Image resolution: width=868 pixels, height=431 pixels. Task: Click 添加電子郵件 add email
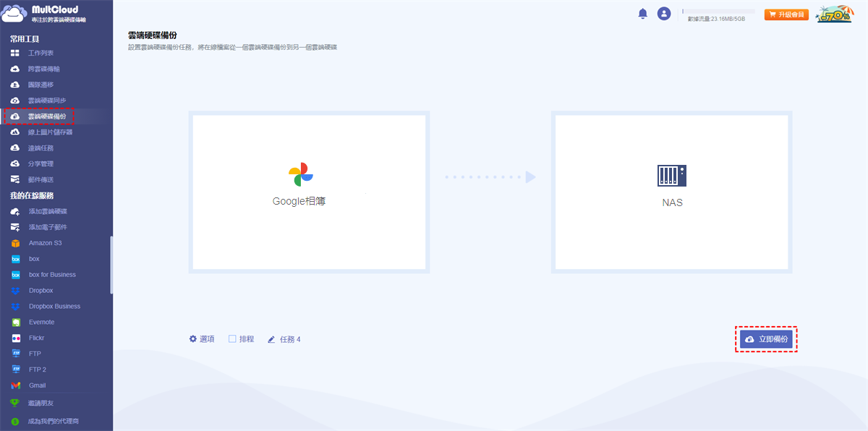coord(39,227)
